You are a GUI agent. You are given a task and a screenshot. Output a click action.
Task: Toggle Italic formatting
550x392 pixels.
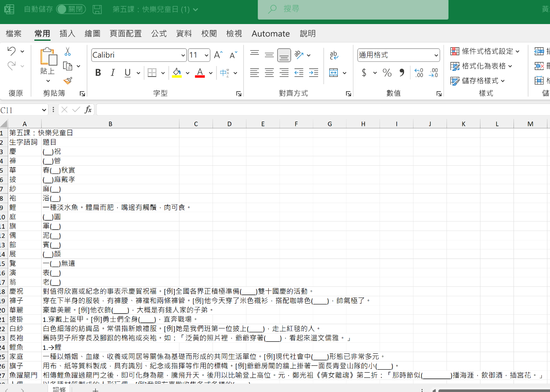[112, 73]
